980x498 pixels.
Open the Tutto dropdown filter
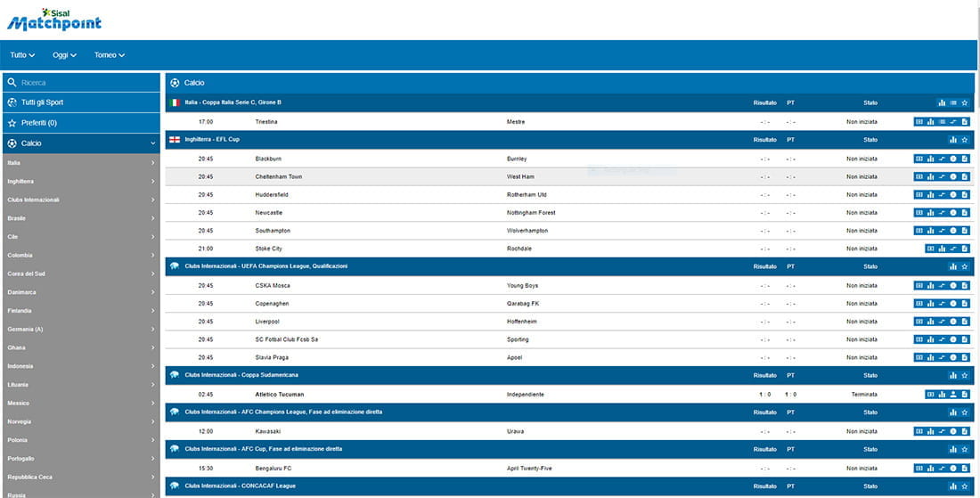[22, 55]
